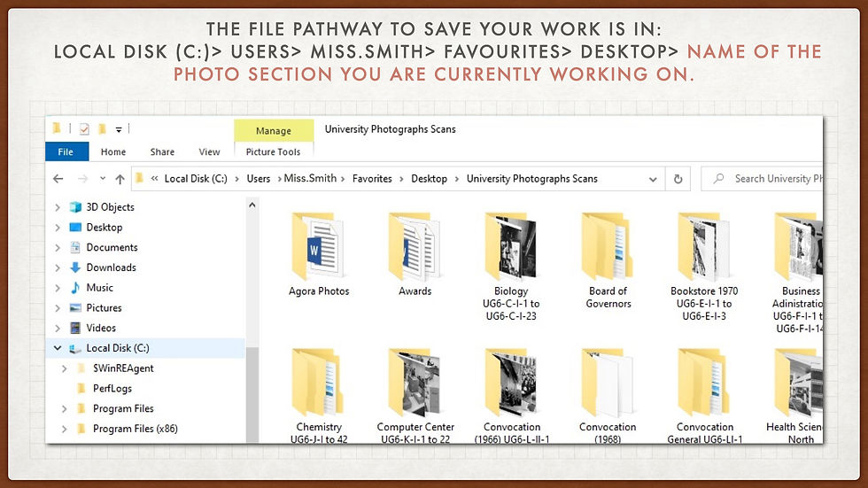Screen dimensions: 868x488
Task: Click the Up one level arrow
Action: pyautogui.click(x=120, y=179)
